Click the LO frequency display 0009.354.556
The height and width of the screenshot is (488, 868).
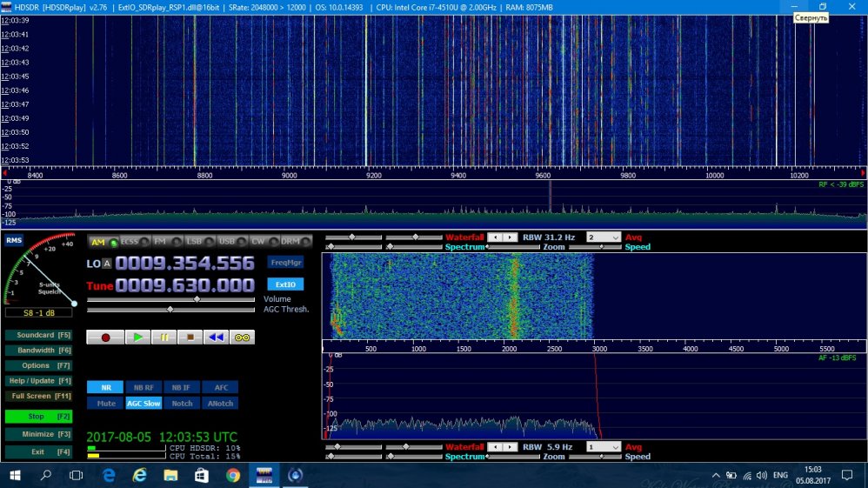(x=184, y=263)
